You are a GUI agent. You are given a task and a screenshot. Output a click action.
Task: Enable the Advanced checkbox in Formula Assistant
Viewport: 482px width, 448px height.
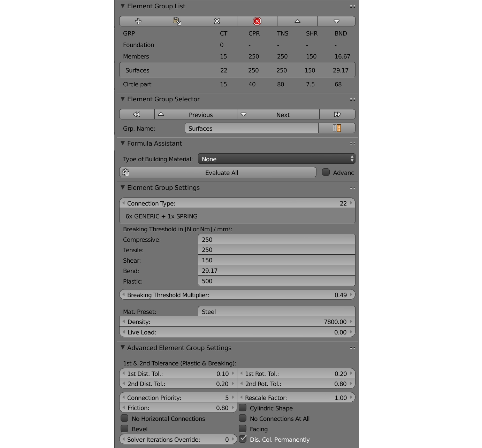point(326,172)
